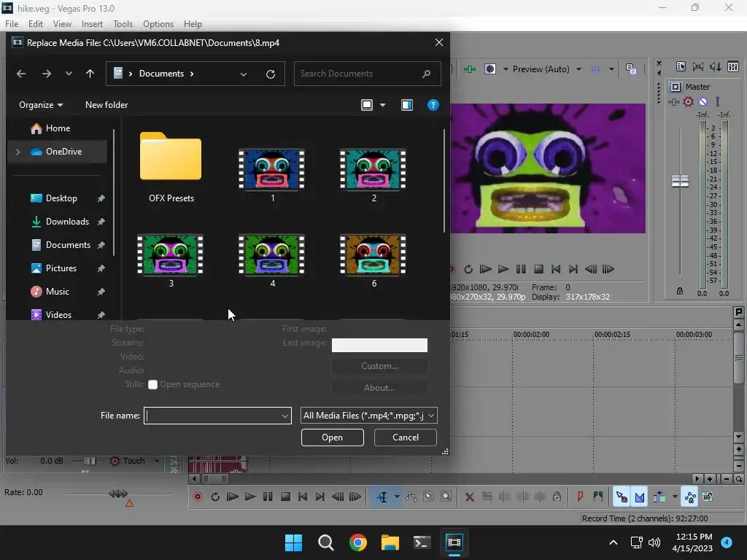Click the Record button in timeline toolbar
The height and width of the screenshot is (560, 747).
tap(198, 497)
